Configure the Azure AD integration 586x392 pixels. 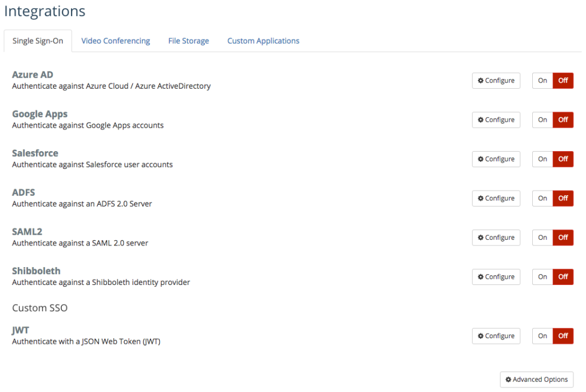496,81
